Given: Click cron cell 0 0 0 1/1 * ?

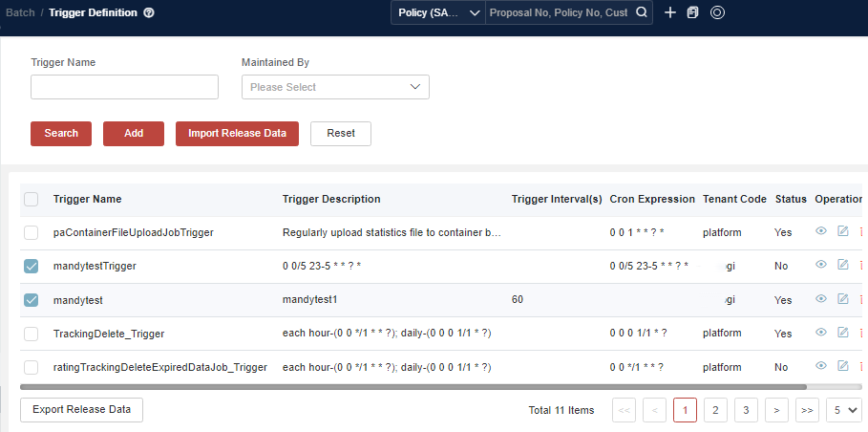Looking at the screenshot, I should coord(638,334).
